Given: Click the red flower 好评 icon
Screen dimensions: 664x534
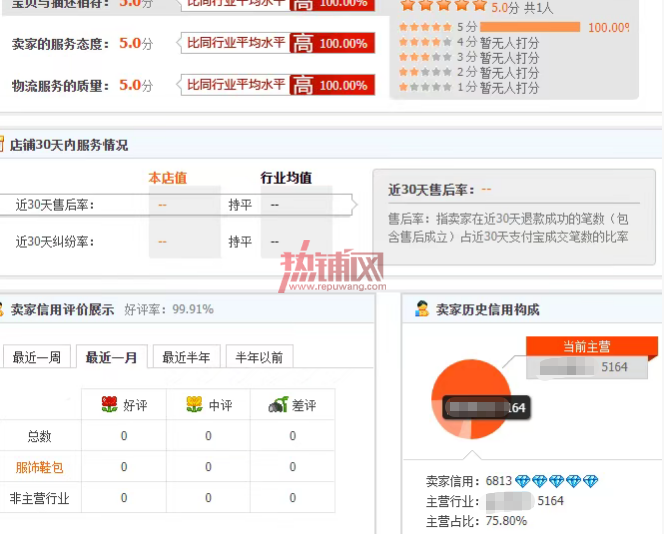Looking at the screenshot, I should pyautogui.click(x=109, y=404).
